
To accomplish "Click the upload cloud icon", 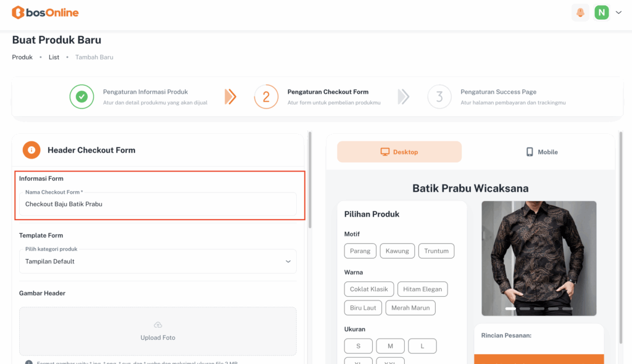I will coord(158,325).
